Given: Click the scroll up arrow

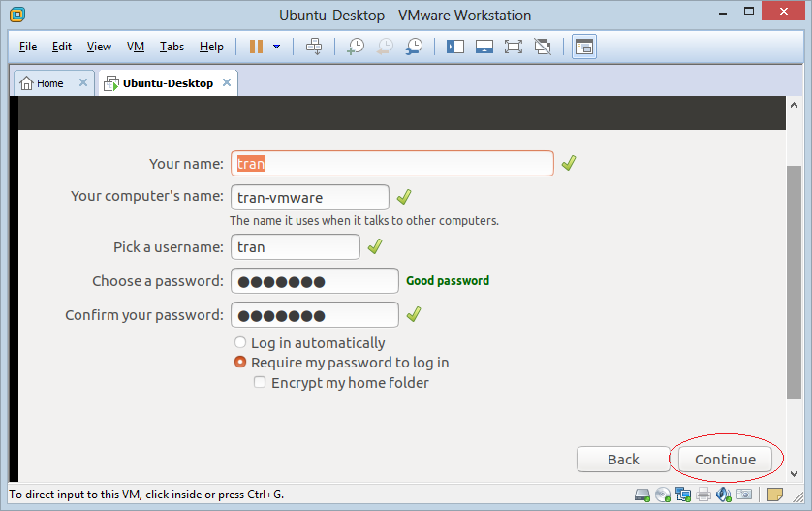Looking at the screenshot, I should (794, 105).
